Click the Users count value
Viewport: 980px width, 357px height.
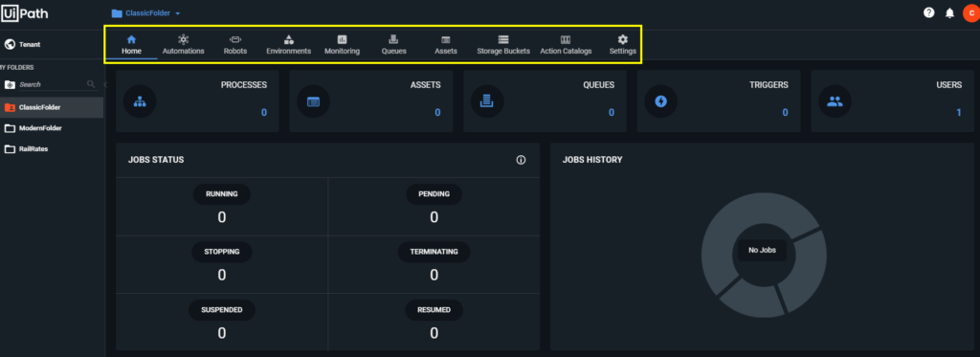pyautogui.click(x=959, y=113)
